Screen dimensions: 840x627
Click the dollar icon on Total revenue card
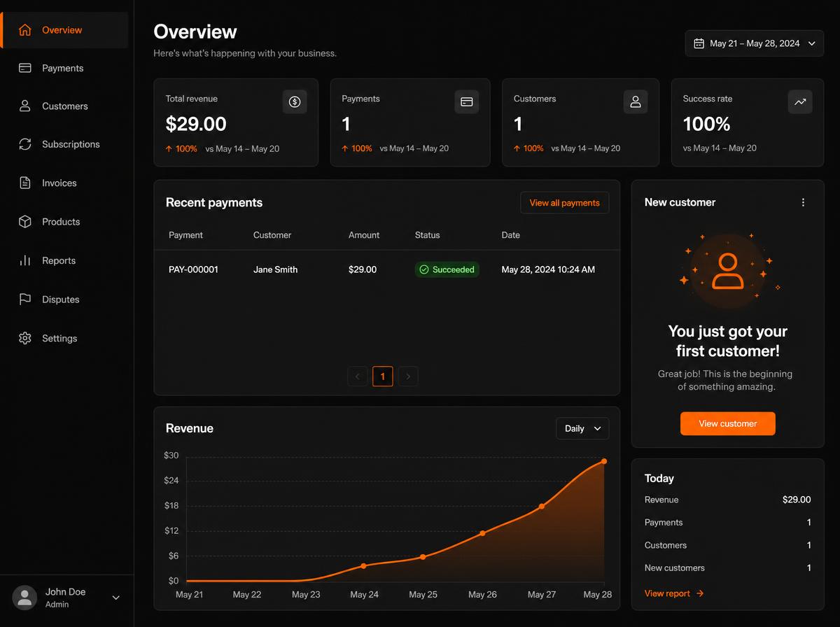point(295,101)
